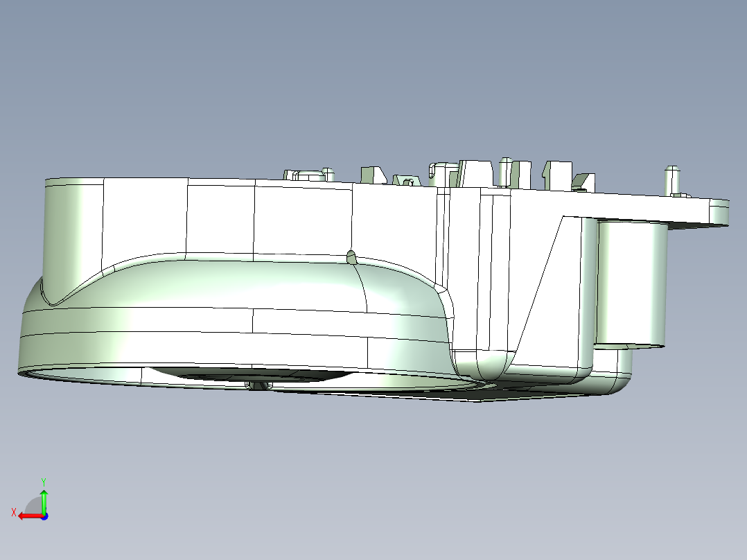Viewport: 747px width, 560px height.
Task: Select the green 3D housing model
Action: (x=373, y=280)
